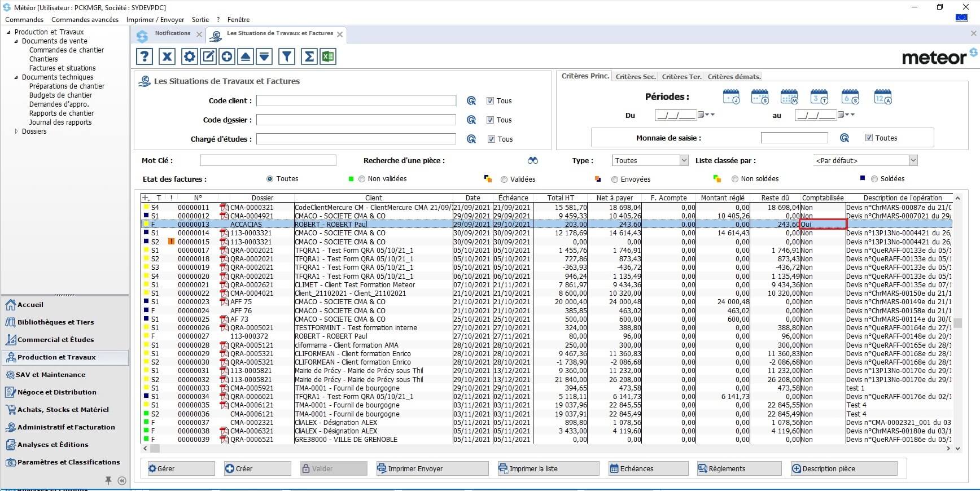Select the Non validées radio button

click(362, 179)
